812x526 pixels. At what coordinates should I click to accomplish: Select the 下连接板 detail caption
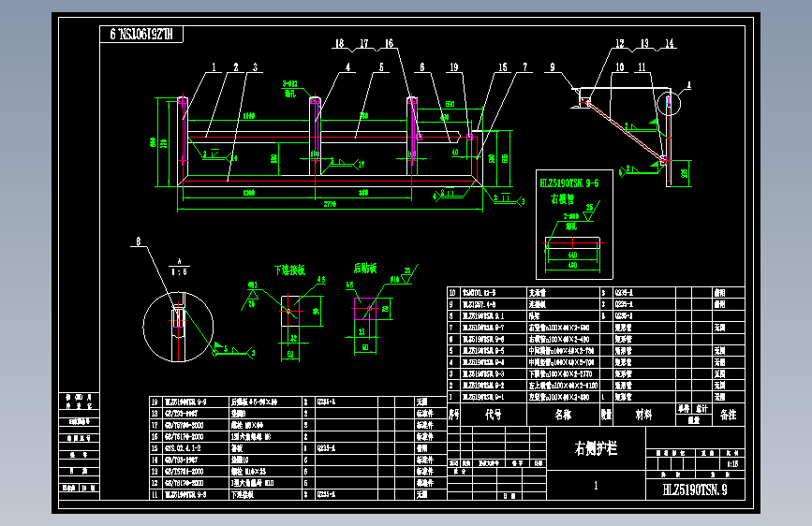(x=289, y=270)
